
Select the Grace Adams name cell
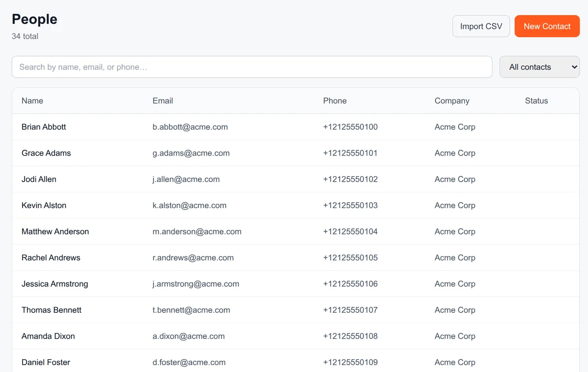coord(46,153)
